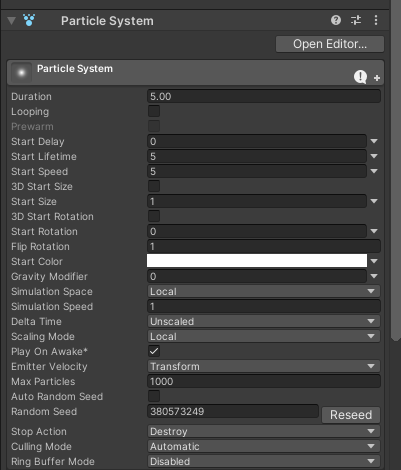Click the Flip Rotation property label

[x=40, y=247]
